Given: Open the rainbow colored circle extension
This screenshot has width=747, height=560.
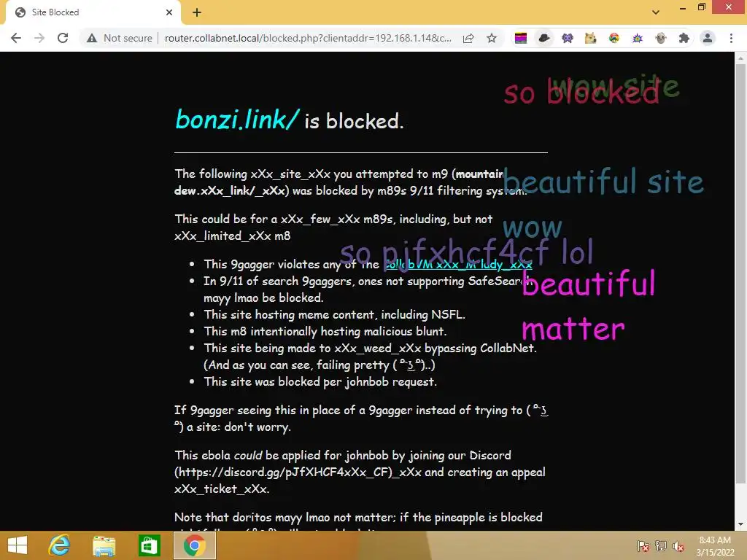Looking at the screenshot, I should (614, 38).
